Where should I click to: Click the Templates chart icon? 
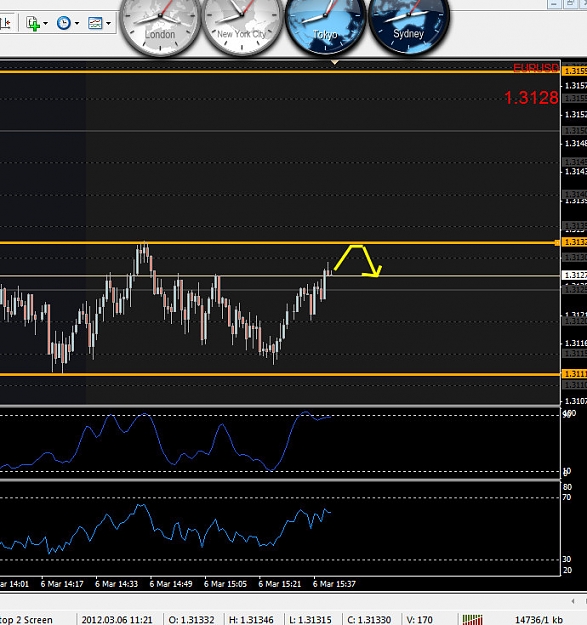click(x=95, y=23)
